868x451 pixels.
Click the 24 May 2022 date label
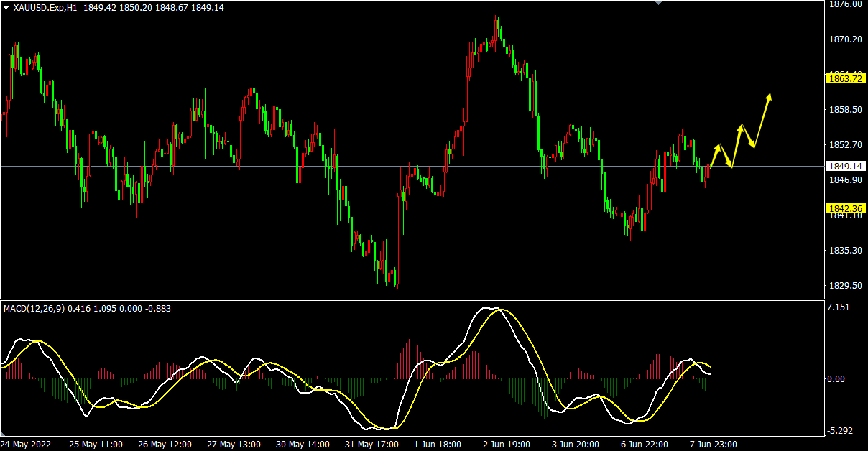tap(28, 444)
